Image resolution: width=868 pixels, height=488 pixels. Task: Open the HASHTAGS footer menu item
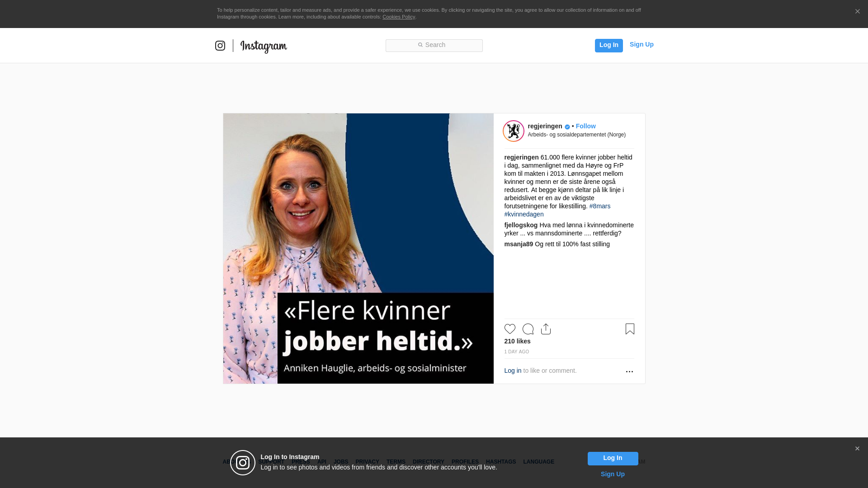tap(500, 462)
